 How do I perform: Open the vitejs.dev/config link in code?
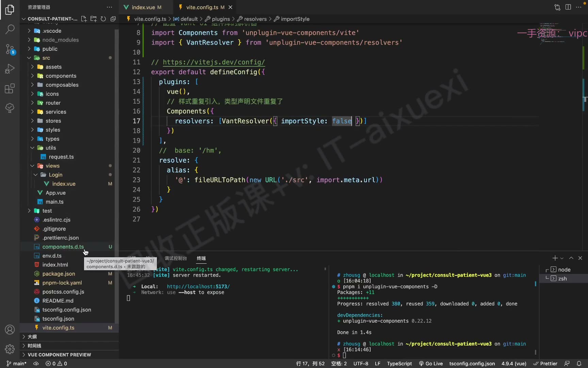(x=214, y=62)
